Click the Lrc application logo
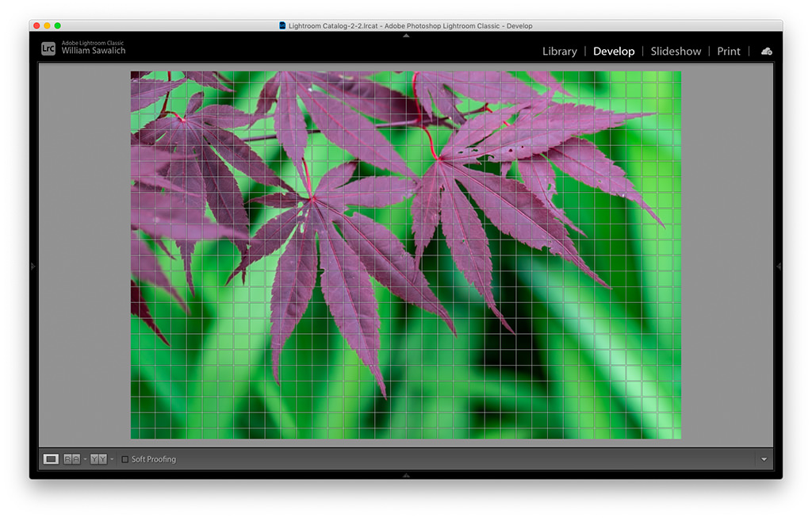The image size is (812, 518). pyautogui.click(x=48, y=48)
